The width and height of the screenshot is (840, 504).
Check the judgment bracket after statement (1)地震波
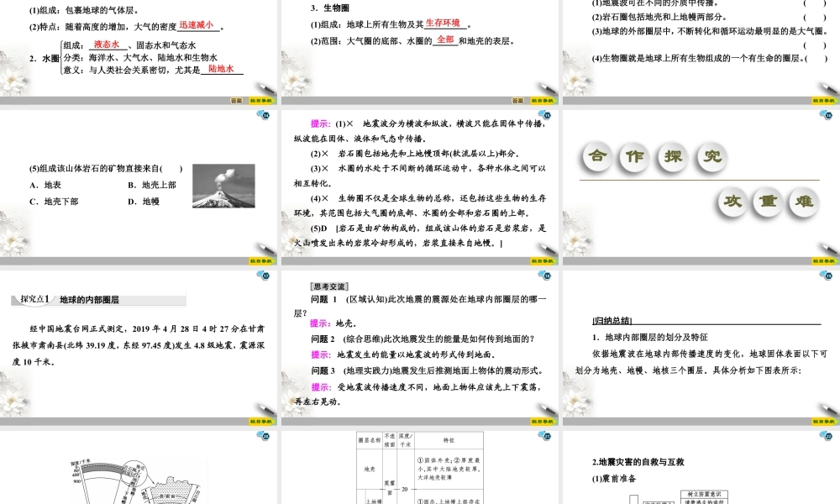815,4
